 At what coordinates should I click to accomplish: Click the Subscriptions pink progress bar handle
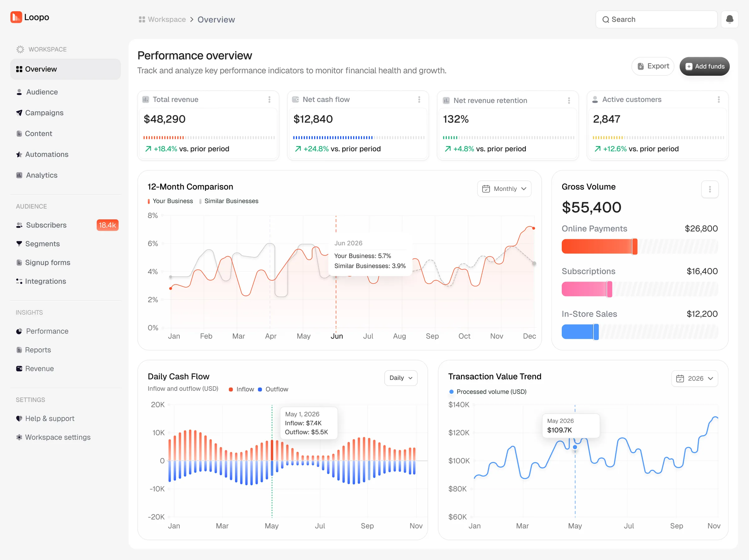609,289
